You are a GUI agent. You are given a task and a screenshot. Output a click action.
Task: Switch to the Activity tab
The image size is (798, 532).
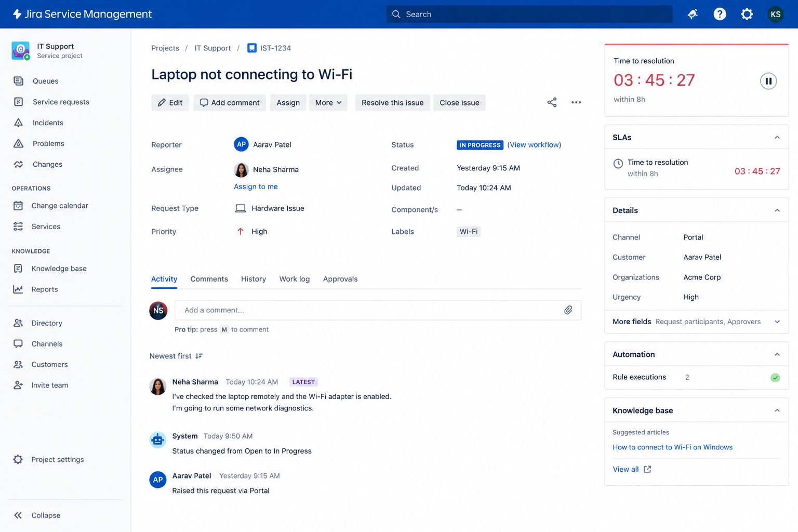point(164,279)
